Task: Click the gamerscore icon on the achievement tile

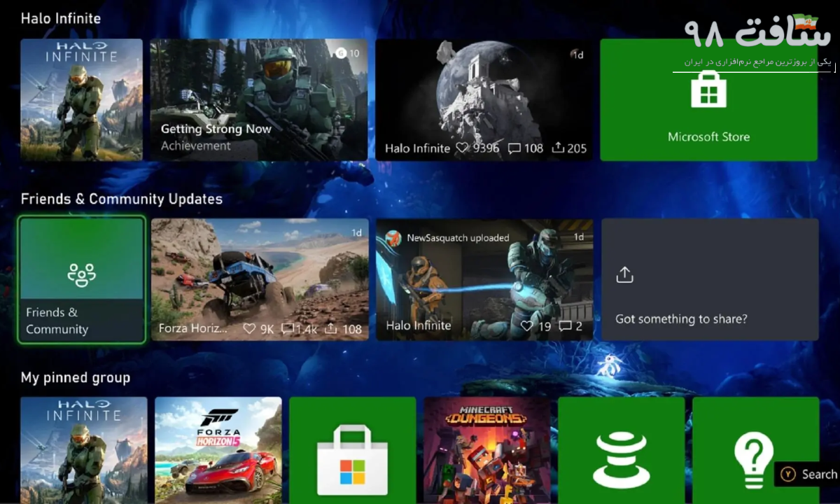Action: pos(341,53)
